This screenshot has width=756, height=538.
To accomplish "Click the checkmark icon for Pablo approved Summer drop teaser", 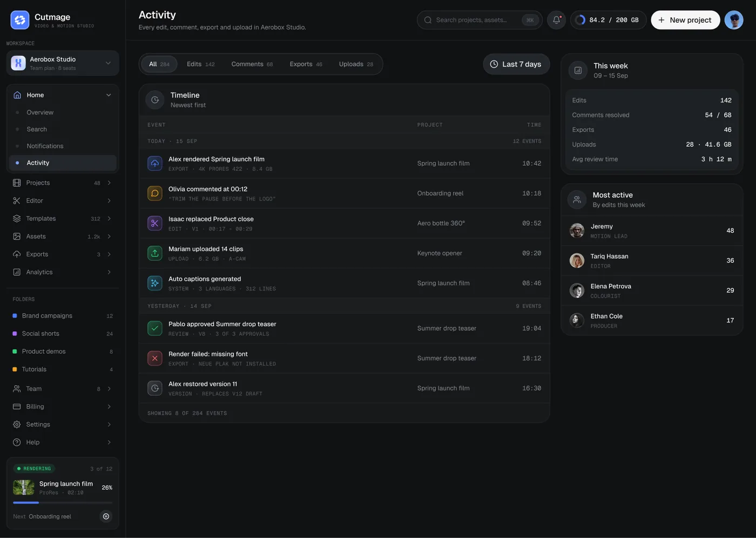I will tap(155, 328).
